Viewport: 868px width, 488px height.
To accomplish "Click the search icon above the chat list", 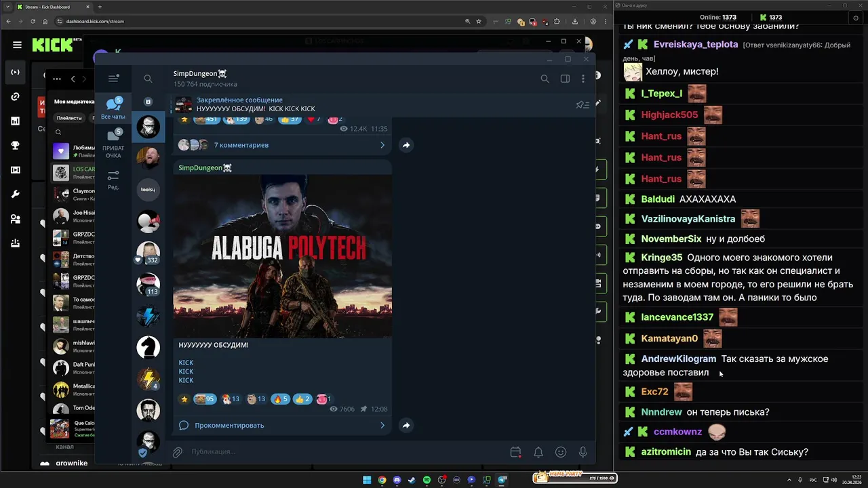I will (148, 79).
